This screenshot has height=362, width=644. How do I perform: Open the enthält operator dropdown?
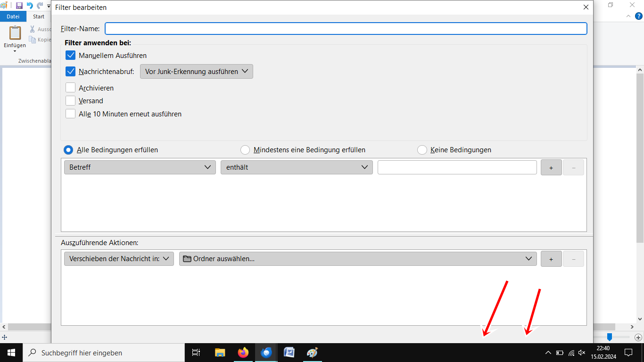click(297, 167)
